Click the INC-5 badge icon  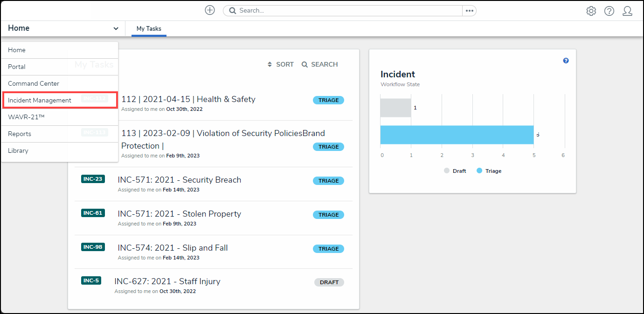pyautogui.click(x=91, y=280)
